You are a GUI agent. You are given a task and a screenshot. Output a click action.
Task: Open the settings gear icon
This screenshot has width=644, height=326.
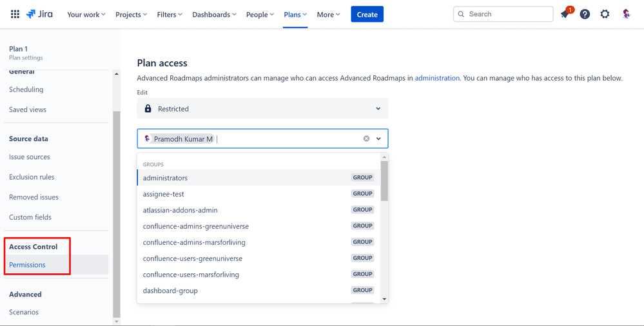tap(605, 14)
